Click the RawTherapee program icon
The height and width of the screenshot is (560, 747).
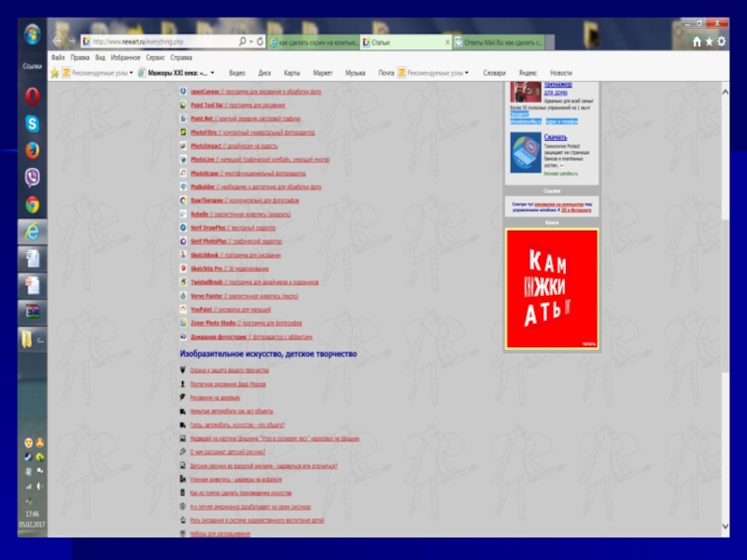pos(183,200)
